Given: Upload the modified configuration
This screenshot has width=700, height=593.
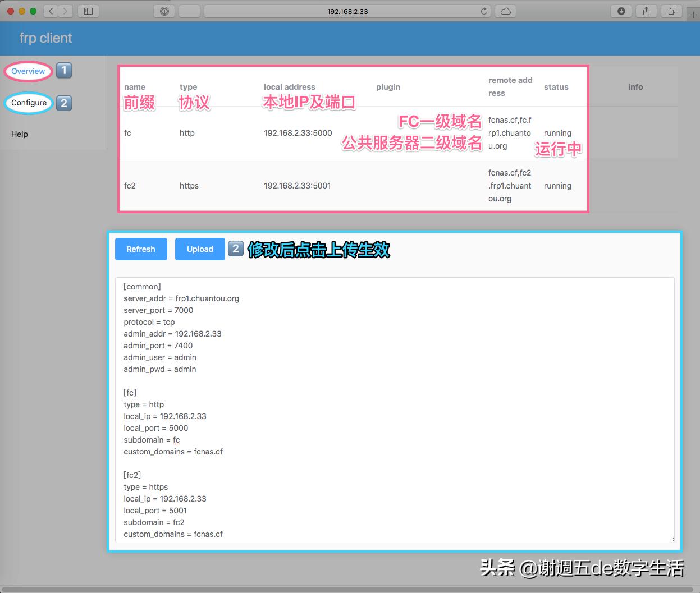Looking at the screenshot, I should 200,249.
